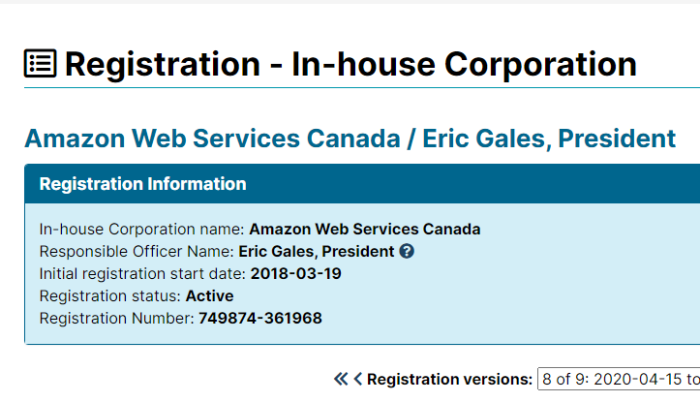Click 'Amazon Web Services Canada' in blue subheading
The width and height of the screenshot is (700, 402).
(x=212, y=138)
